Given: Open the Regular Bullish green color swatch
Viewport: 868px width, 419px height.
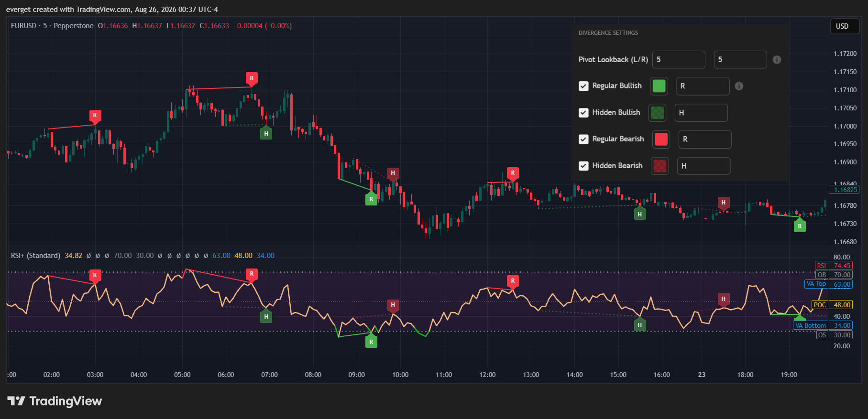Looking at the screenshot, I should 659,86.
